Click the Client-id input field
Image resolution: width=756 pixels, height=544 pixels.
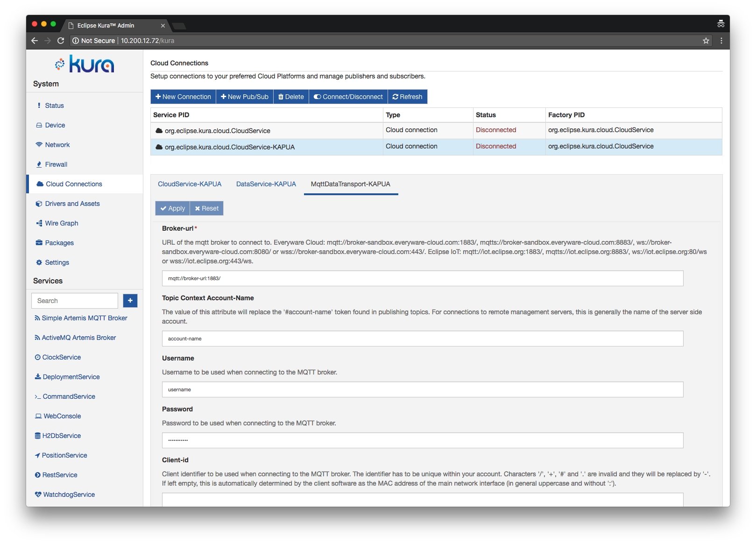[x=423, y=500]
